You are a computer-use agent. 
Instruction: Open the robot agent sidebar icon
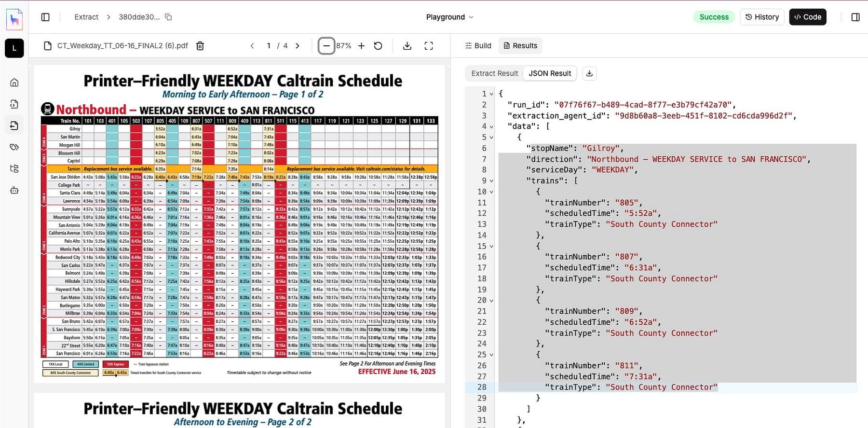click(x=14, y=190)
